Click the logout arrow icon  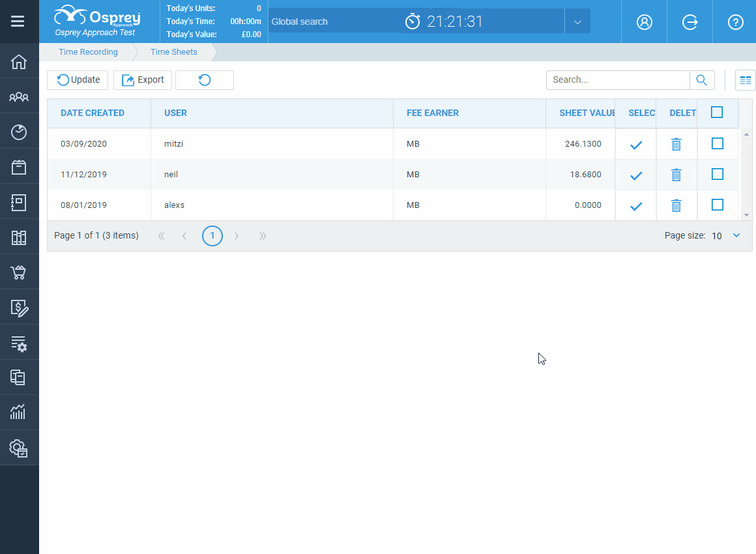690,22
